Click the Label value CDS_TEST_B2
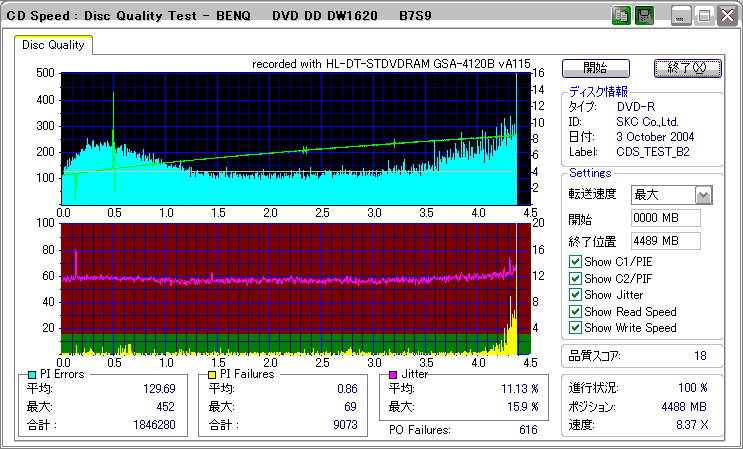Image resolution: width=743 pixels, height=449 pixels. pyautogui.click(x=652, y=152)
